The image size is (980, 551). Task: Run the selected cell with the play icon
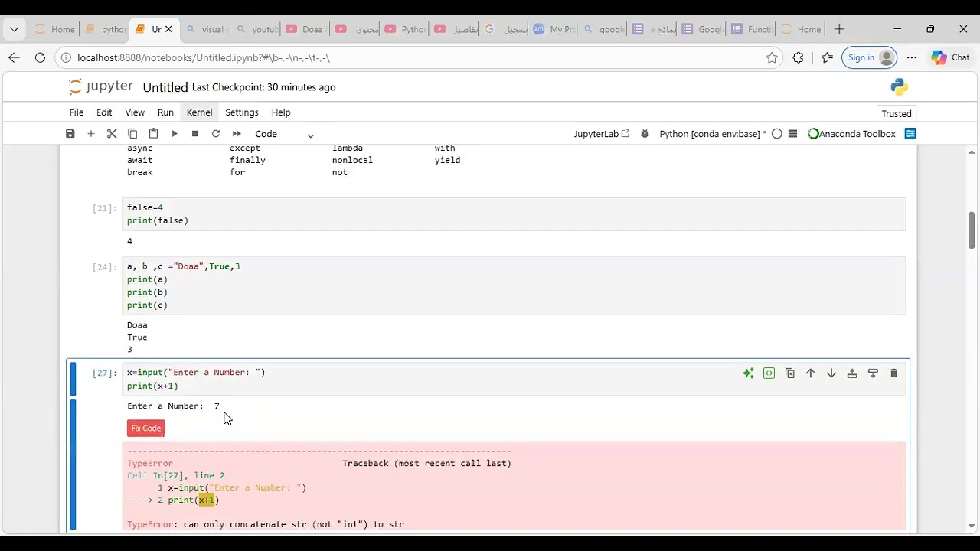tap(175, 134)
